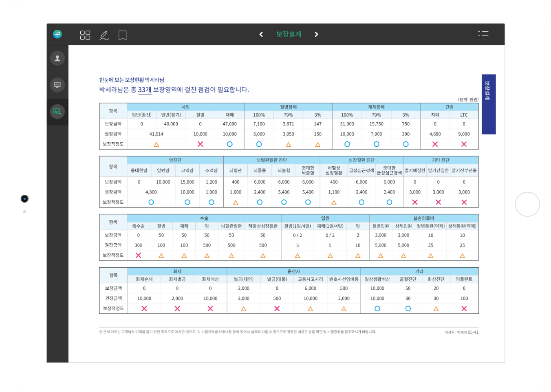Open the presentation monitor sidebar icon
Image resolution: width=551 pixels, height=392 pixels.
coord(57,85)
